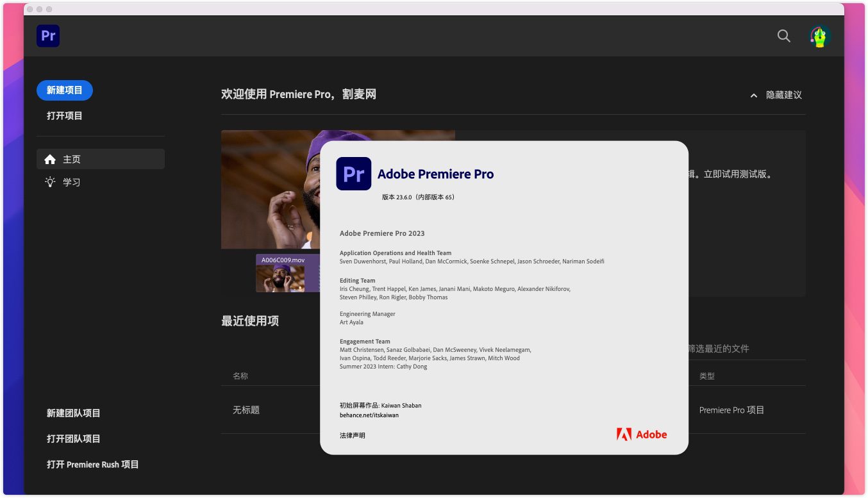
Task: Click the Pr logo in About dialog
Action: pos(353,174)
